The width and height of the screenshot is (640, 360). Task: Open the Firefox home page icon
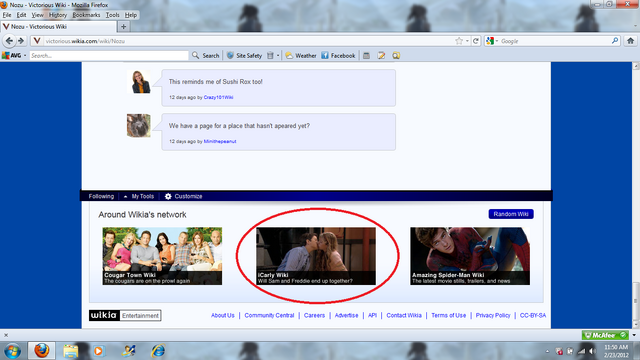coord(630,41)
